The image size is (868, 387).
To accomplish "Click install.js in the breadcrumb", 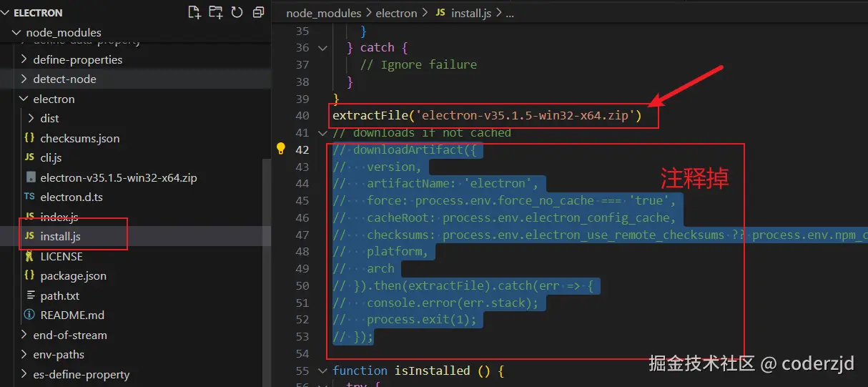I will 471,13.
